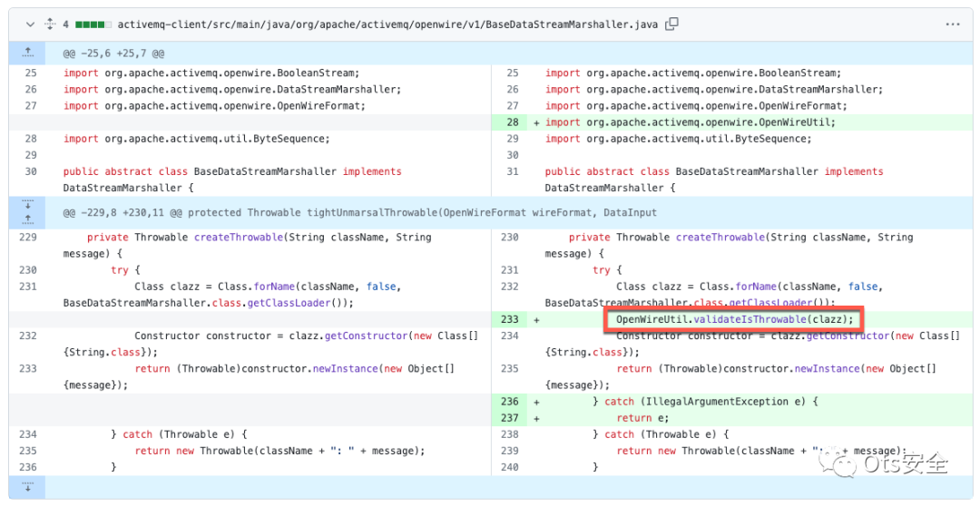Screen dimensions: 980x506
Task: Expand all lines of this file
Action: click(x=50, y=24)
